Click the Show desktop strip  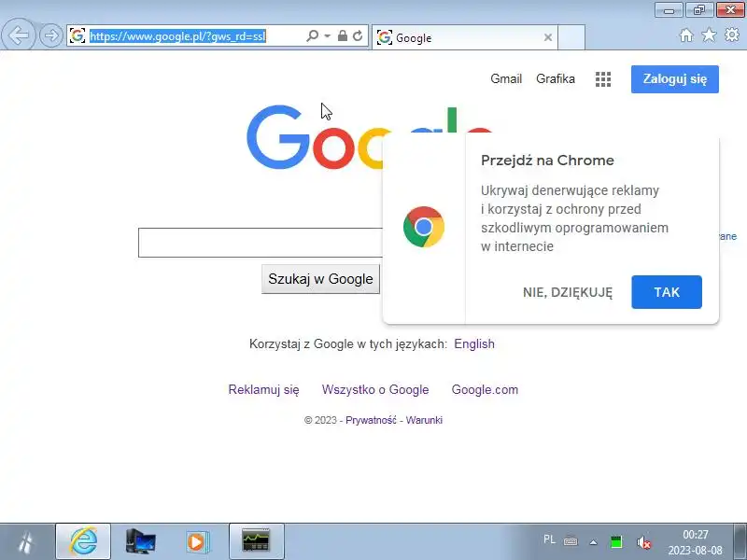[740, 541]
